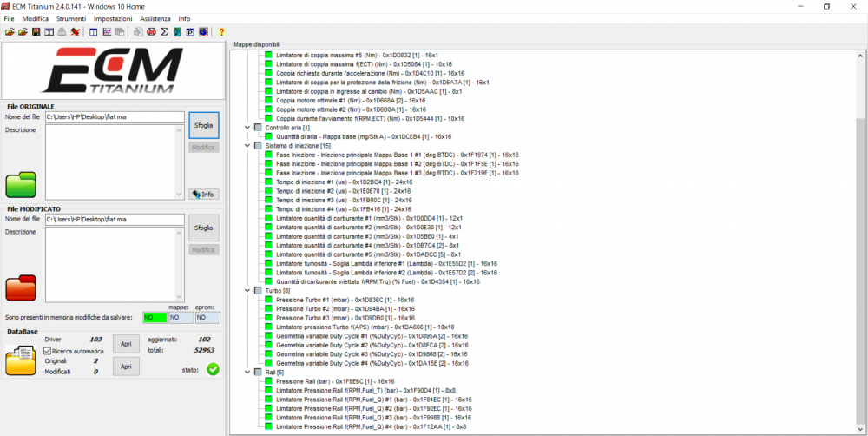Toggle the Ricerca automatica checkbox
The width and height of the screenshot is (868, 436).
47,351
